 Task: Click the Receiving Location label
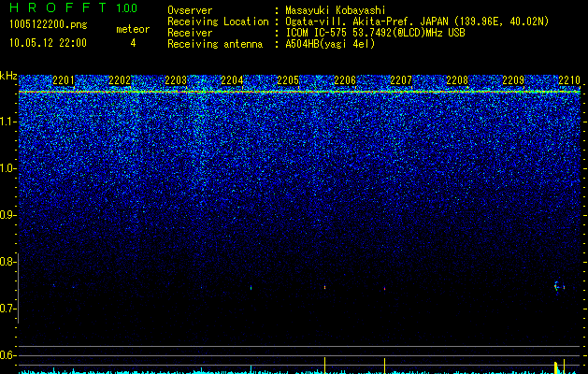(x=218, y=22)
